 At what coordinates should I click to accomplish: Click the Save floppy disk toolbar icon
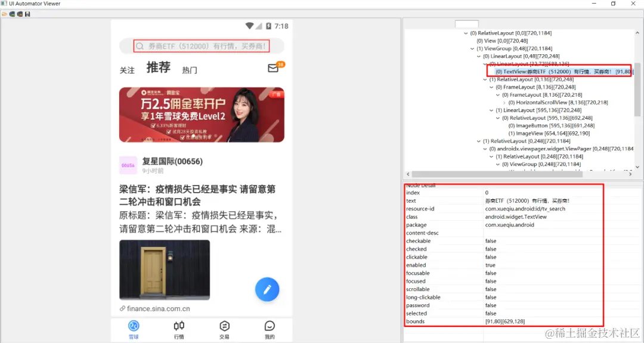pyautogui.click(x=27, y=14)
